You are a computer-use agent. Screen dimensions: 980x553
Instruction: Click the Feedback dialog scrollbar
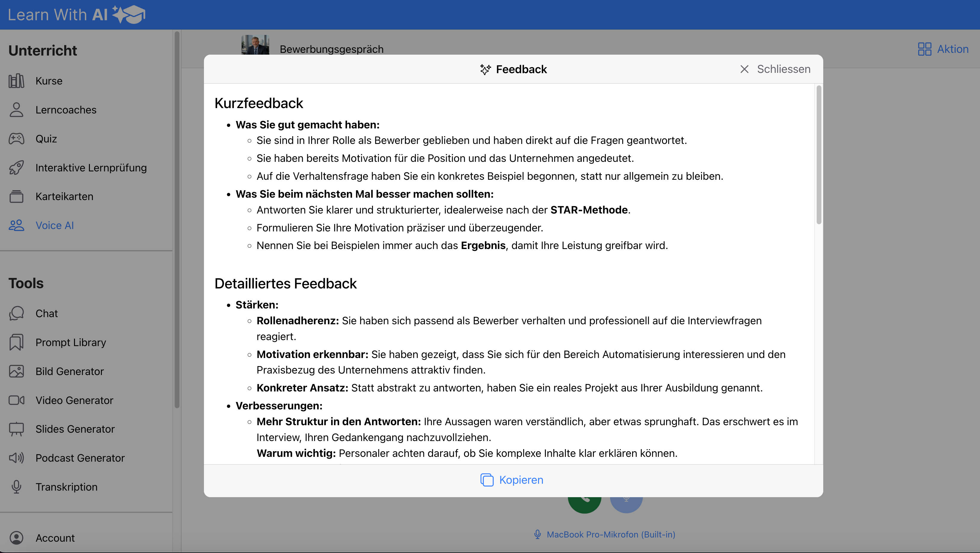tap(818, 155)
